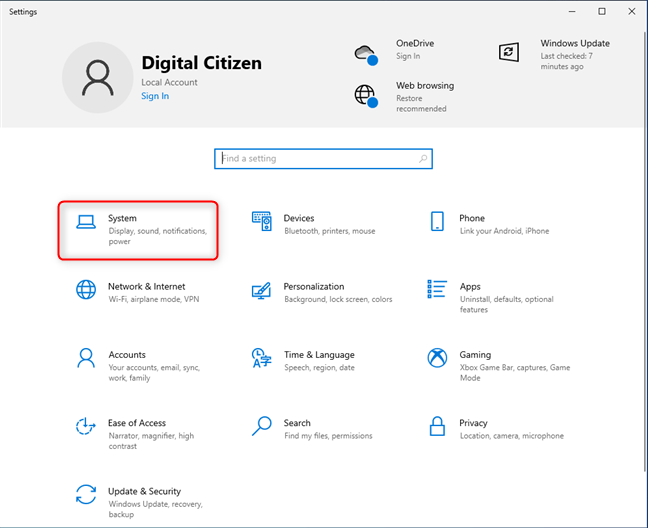
Task: Open the Accounts category title
Action: pos(127,354)
